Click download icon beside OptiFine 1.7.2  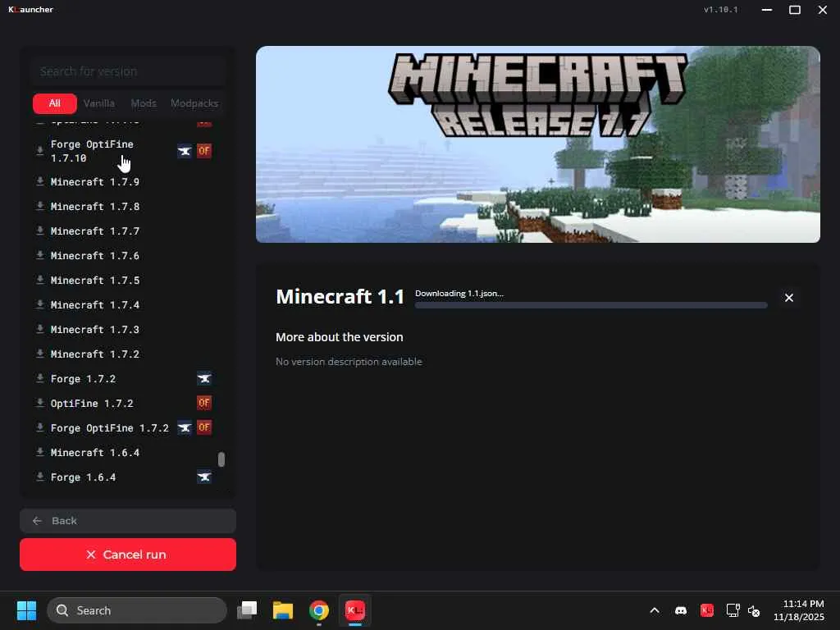[39, 404]
